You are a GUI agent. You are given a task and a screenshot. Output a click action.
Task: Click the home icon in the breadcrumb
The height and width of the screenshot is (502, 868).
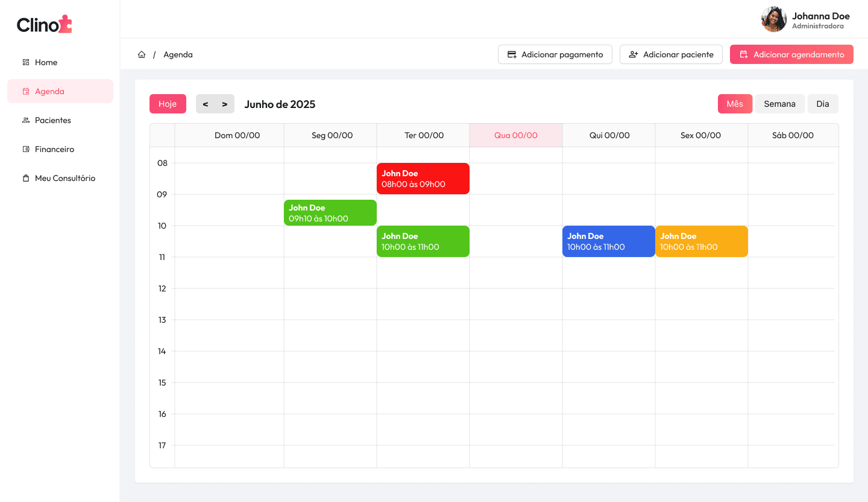coord(142,54)
